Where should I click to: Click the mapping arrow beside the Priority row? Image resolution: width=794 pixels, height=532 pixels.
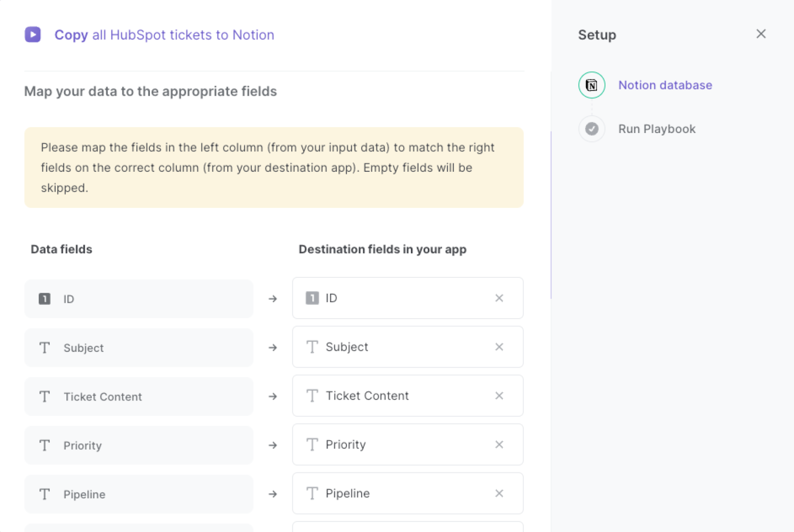(x=273, y=446)
